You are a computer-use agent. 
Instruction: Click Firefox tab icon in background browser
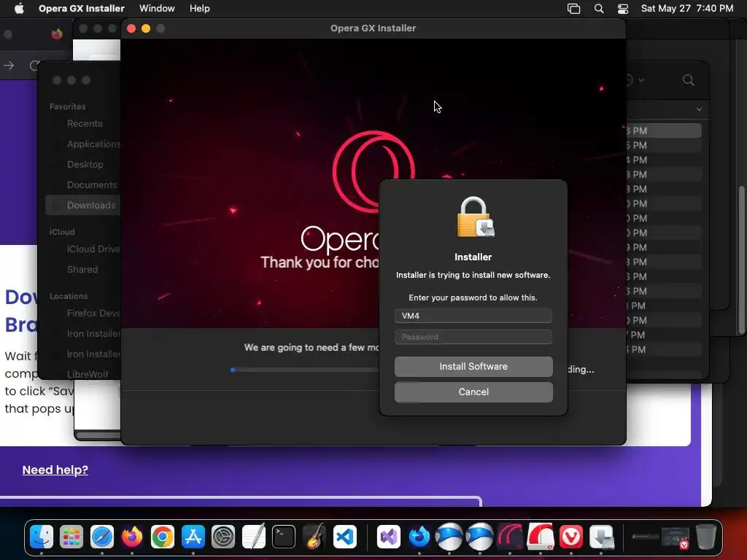pos(57,34)
